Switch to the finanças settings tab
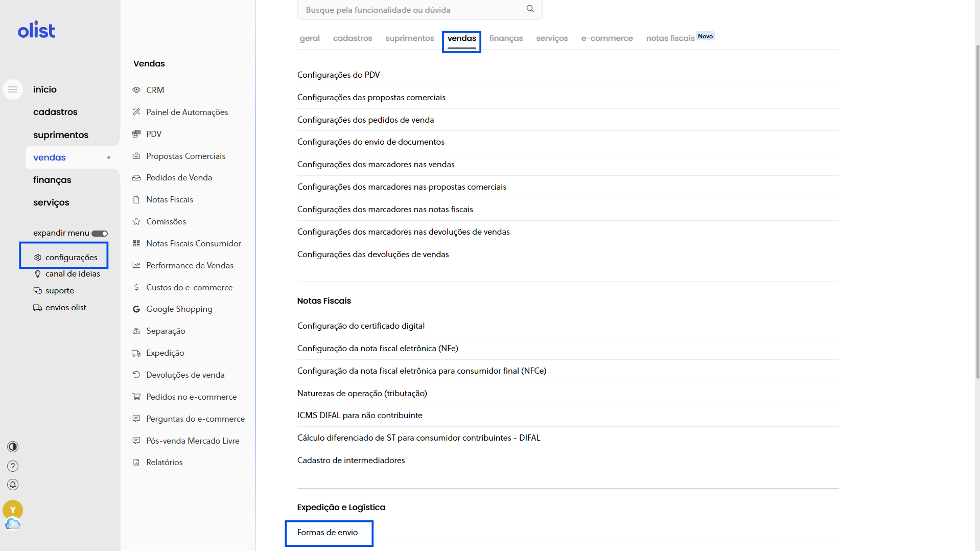This screenshot has width=980, height=551. coord(506,38)
